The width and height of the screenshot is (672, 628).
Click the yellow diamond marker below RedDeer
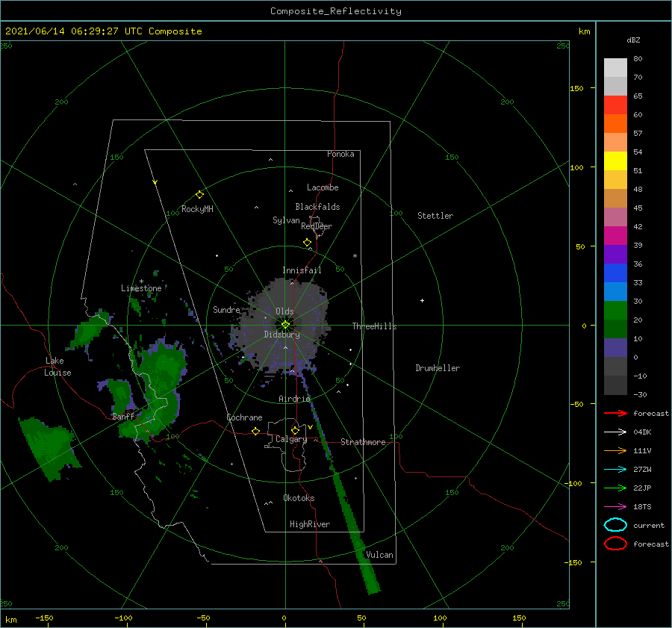click(308, 243)
